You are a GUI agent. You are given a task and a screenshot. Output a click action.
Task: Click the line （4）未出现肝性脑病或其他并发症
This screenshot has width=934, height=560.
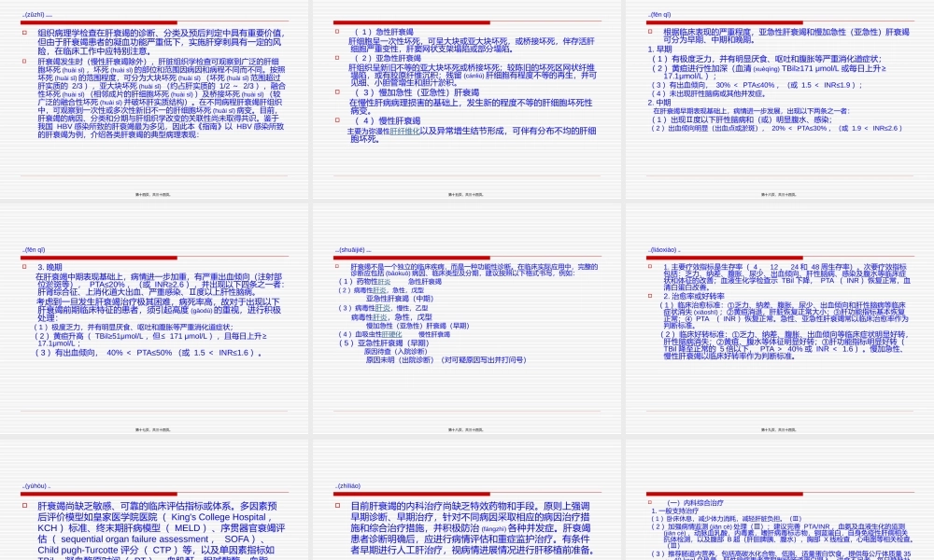tap(708, 93)
